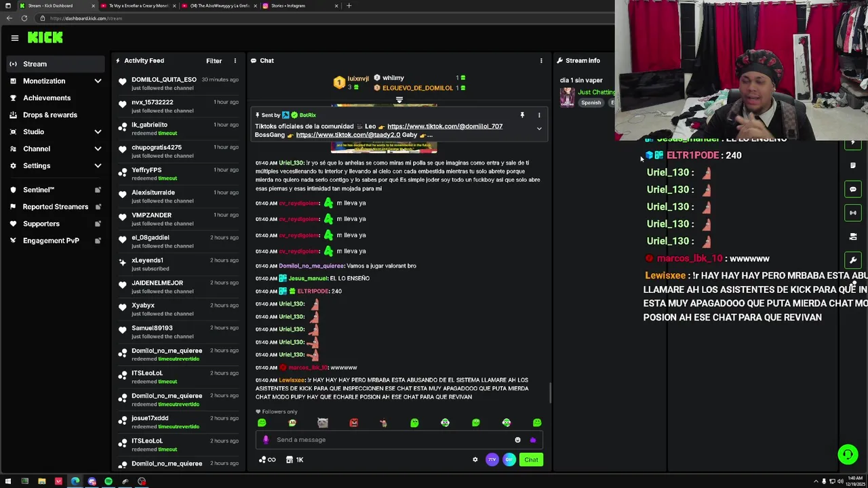
Task: Close the Stream - Kick Dashboard tab
Action: (93, 5)
